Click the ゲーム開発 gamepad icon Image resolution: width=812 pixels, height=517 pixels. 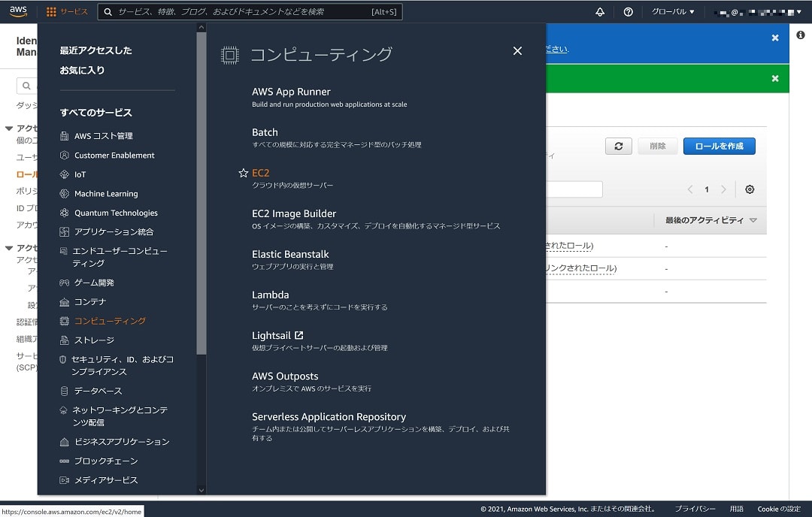coord(64,283)
